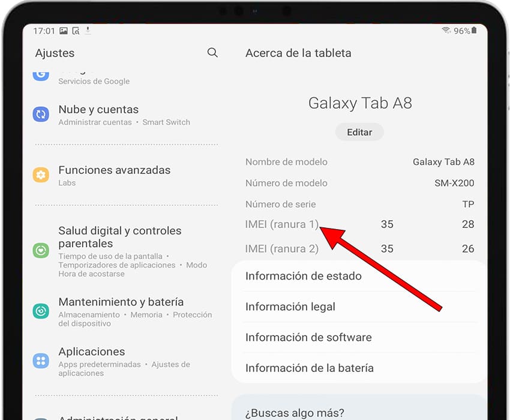510x420 pixels.
Task: Tap the Aplicaciones four-dot icon
Action: click(41, 361)
